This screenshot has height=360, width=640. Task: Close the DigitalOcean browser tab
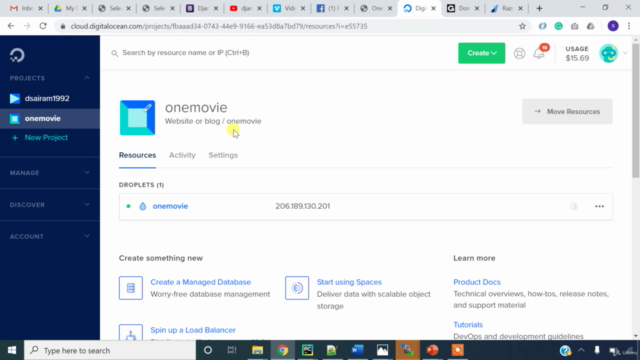point(433,8)
